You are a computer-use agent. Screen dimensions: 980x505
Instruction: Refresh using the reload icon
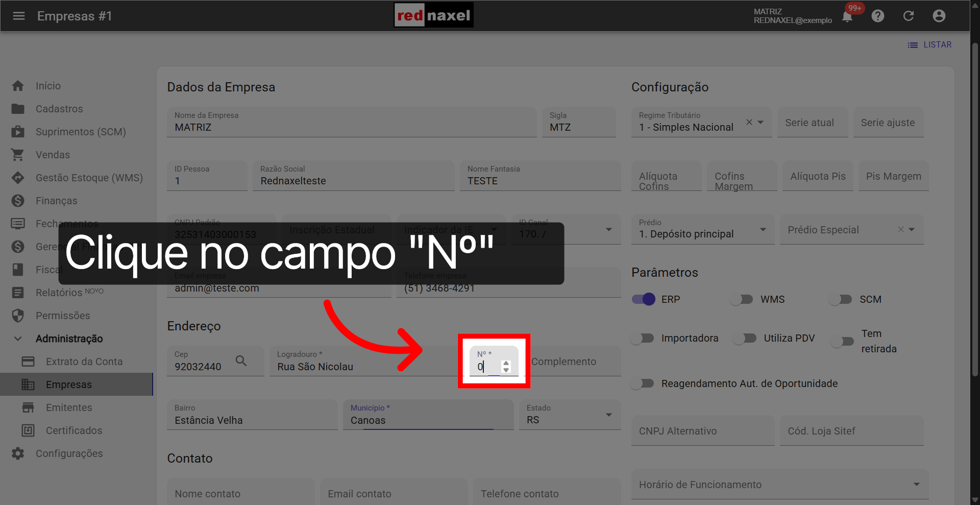[909, 16]
